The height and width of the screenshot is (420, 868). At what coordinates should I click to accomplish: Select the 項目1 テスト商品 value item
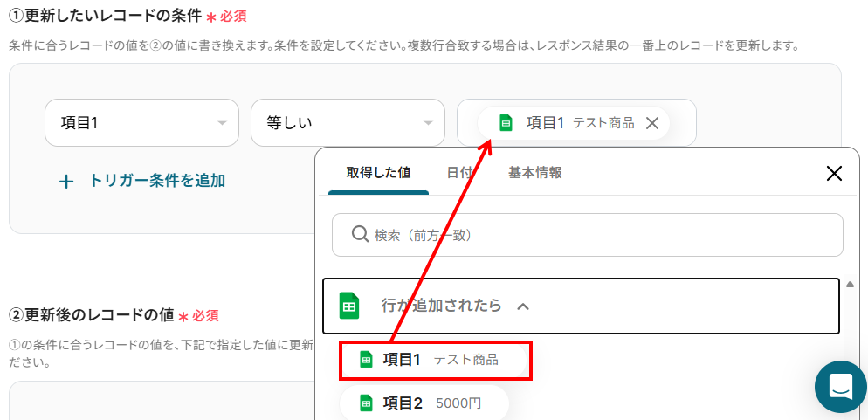coord(437,361)
